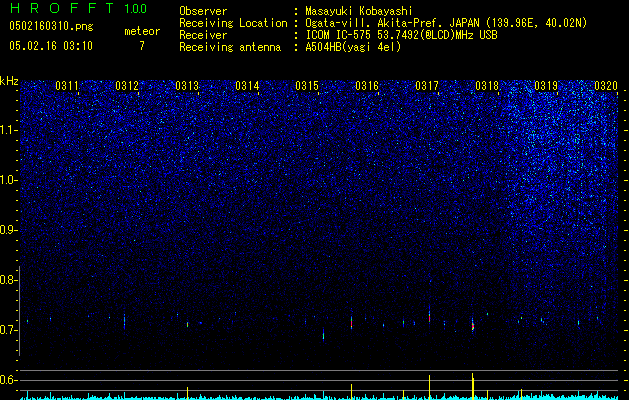Image resolution: width=629 pixels, height=400 pixels.
Task: Click the 0317 time marker
Action: [427, 86]
